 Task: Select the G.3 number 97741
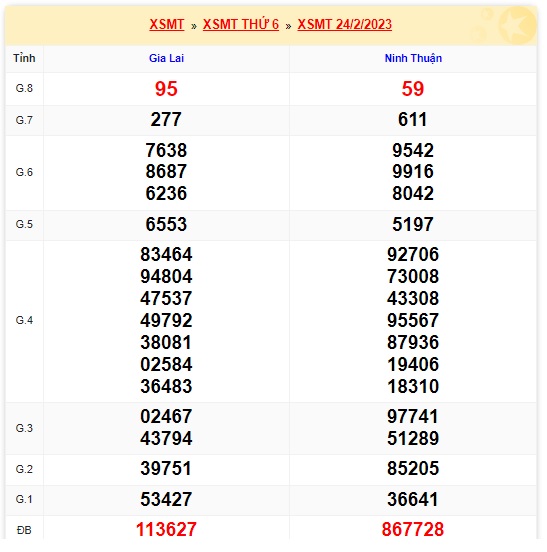(x=413, y=416)
